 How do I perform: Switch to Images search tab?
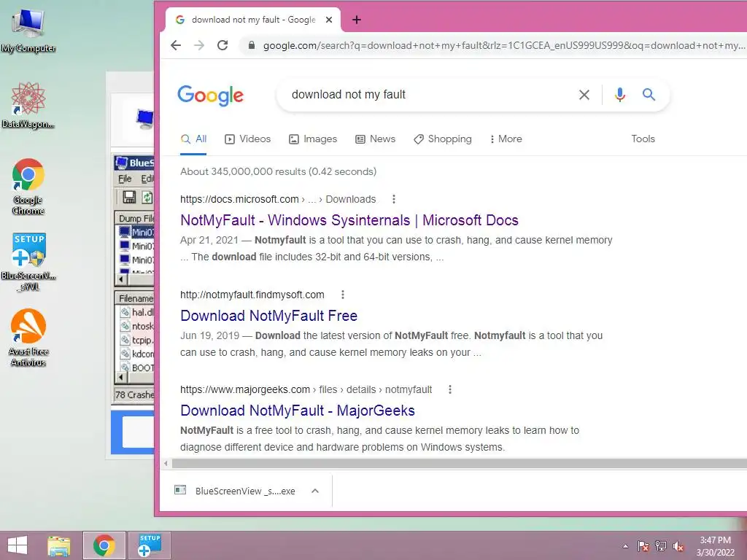313,139
